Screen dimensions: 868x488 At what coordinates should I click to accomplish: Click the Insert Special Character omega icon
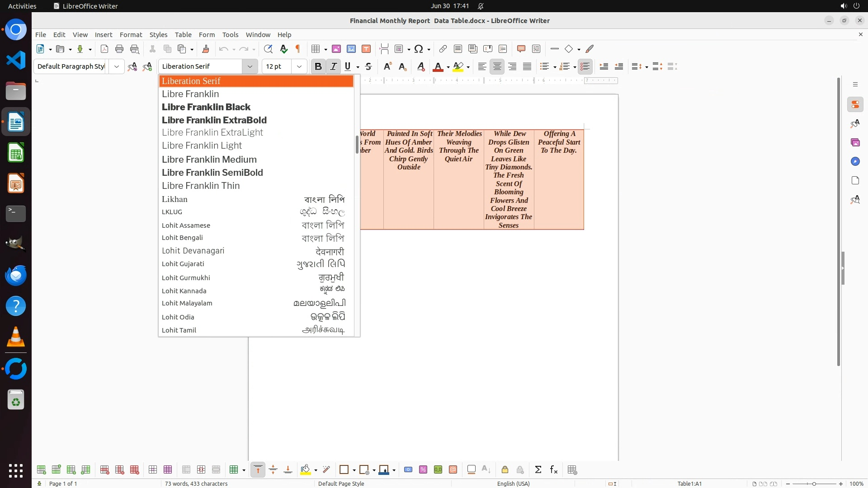click(x=419, y=49)
